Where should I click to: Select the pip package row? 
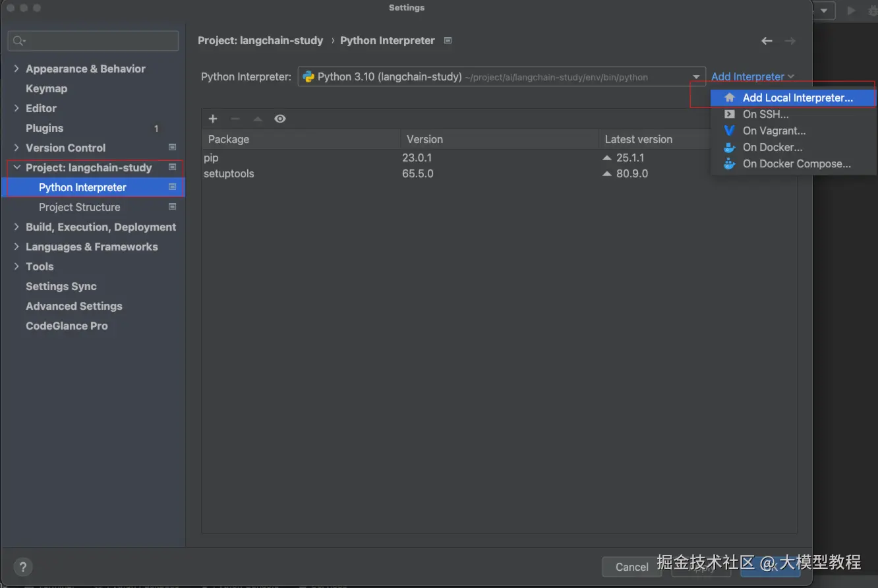tap(499, 158)
